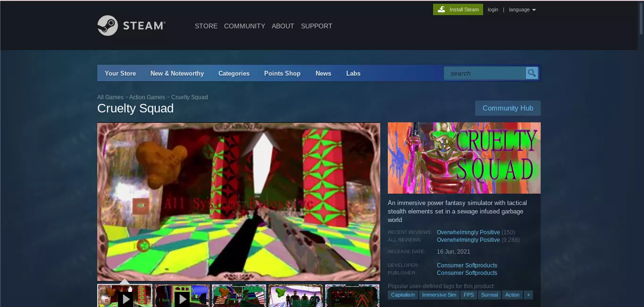644x307 pixels.
Task: Click the Cruelty Squad capsule header image
Action: (x=464, y=158)
